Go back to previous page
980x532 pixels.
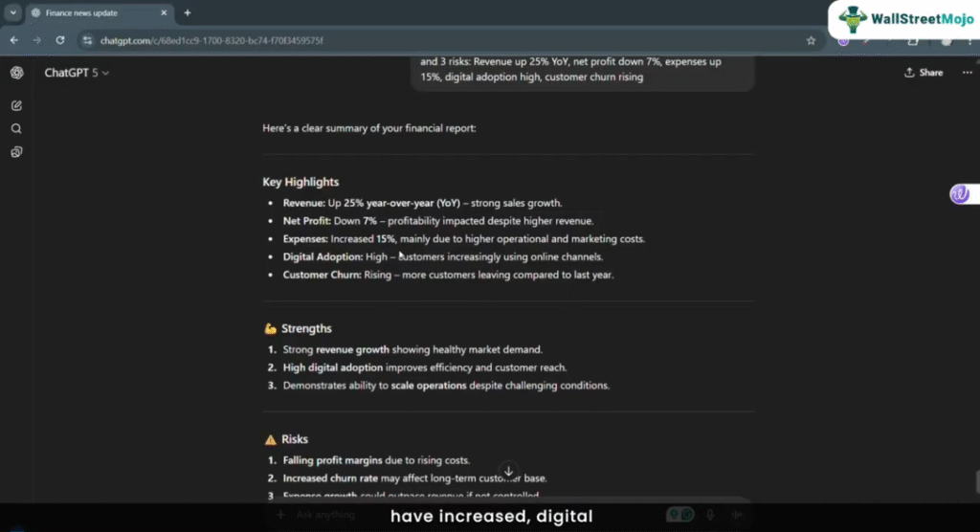pos(13,40)
